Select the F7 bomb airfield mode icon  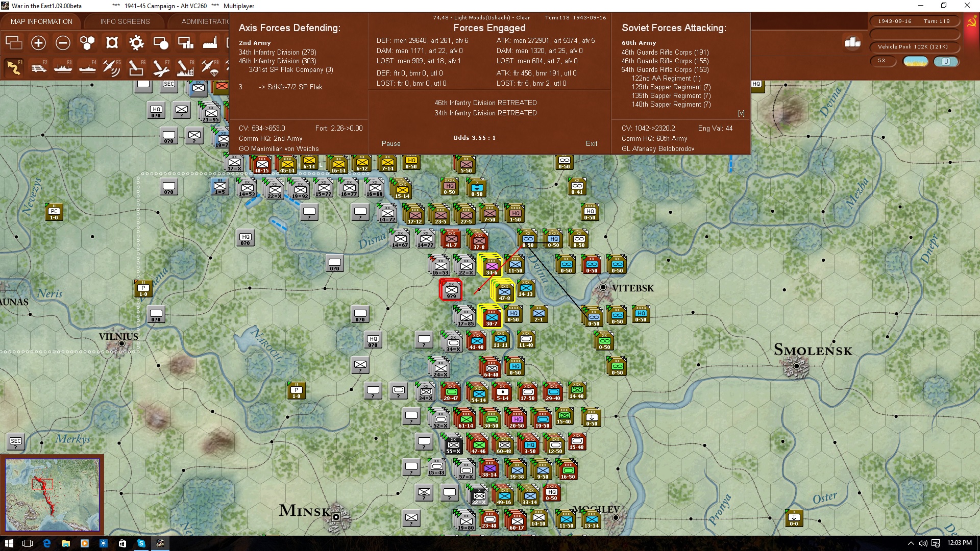click(160, 67)
